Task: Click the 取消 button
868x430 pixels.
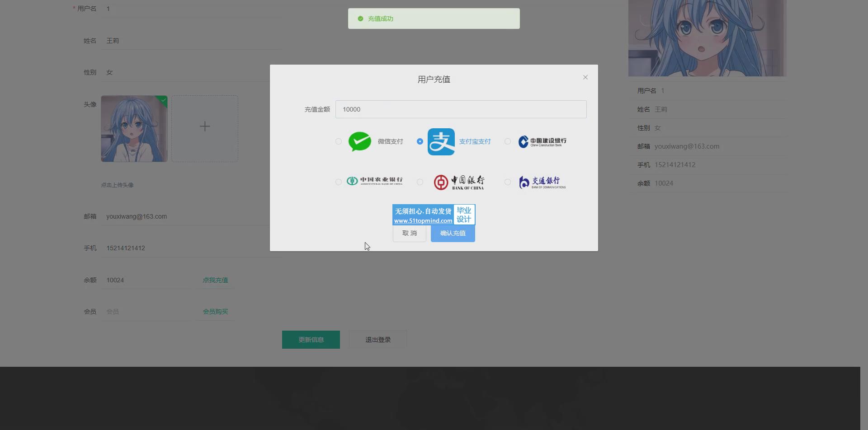Action: click(x=410, y=234)
